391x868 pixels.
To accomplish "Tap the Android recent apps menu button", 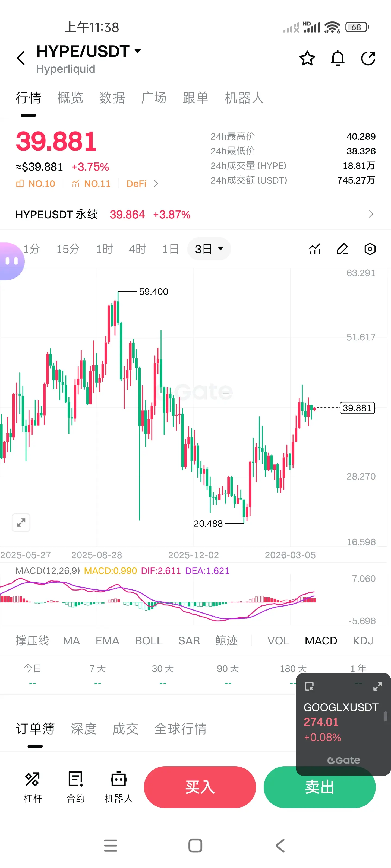I will pos(111,845).
